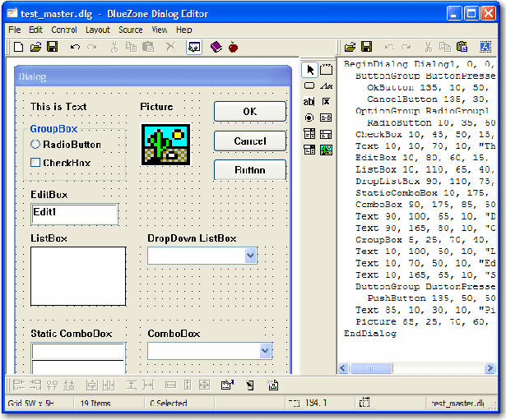The image size is (506, 420).
Task: Open help with the purple book icon
Action: coord(216,47)
